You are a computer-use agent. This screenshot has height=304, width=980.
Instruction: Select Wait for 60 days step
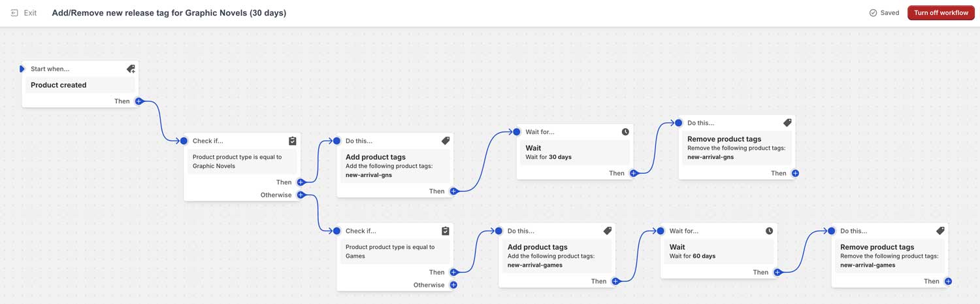tap(719, 252)
